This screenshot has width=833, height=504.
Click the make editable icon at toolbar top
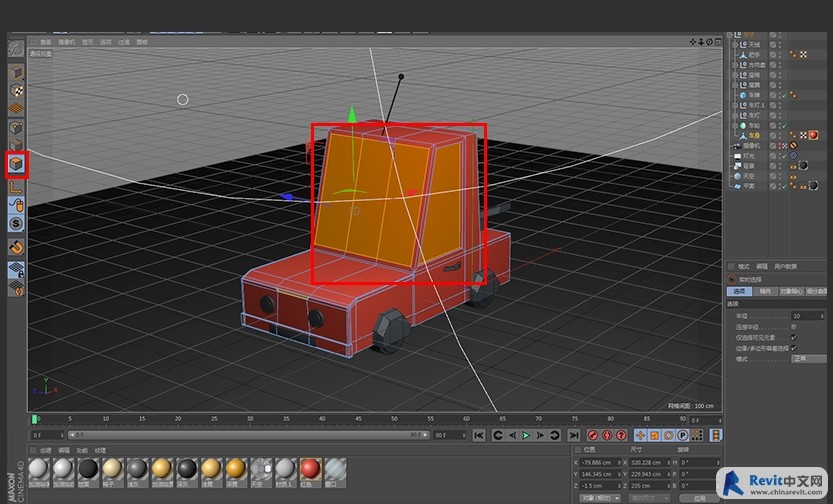pos(16,48)
